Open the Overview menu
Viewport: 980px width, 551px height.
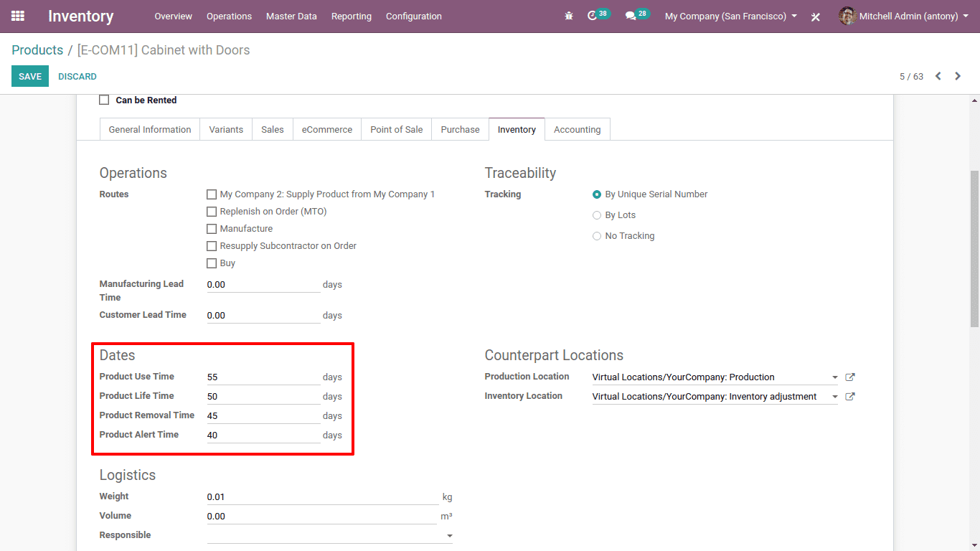pyautogui.click(x=173, y=16)
